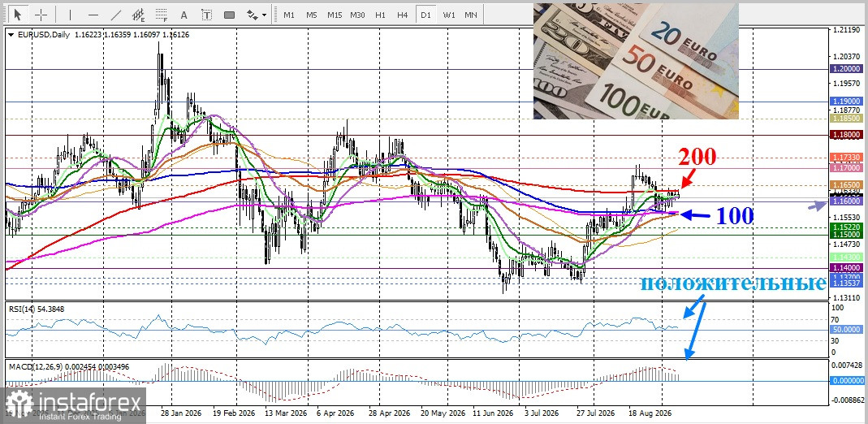Click the euro and dollar banknotes image
868x424 pixels.
[x=636, y=61]
